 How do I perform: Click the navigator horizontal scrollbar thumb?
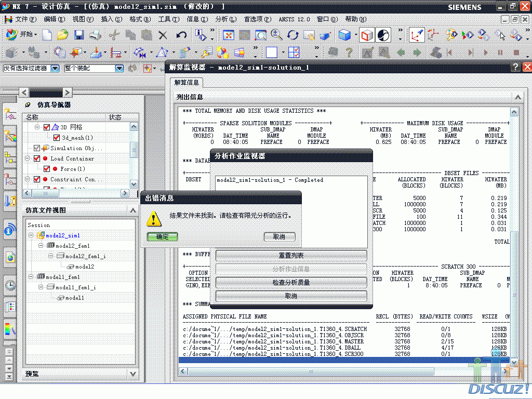(46, 193)
